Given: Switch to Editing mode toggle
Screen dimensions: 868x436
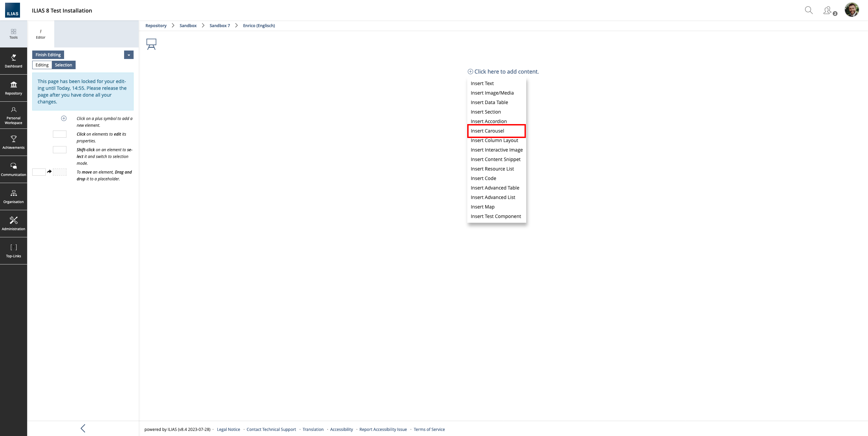Looking at the screenshot, I should [x=42, y=65].
